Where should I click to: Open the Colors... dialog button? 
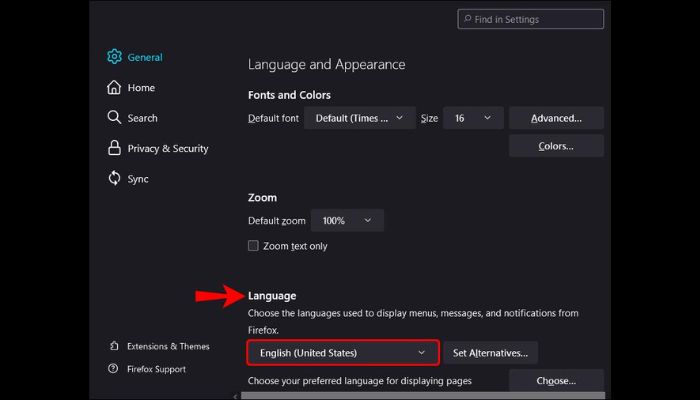555,146
